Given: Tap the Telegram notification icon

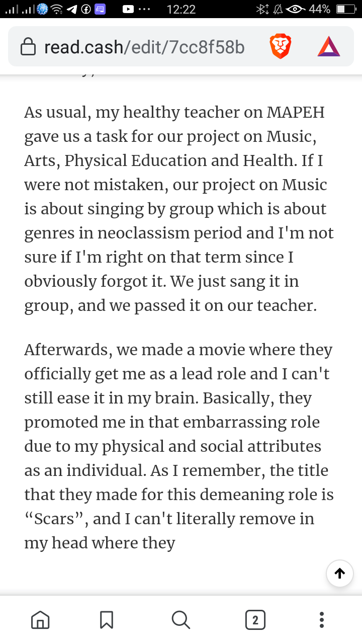Looking at the screenshot, I should click(72, 9).
